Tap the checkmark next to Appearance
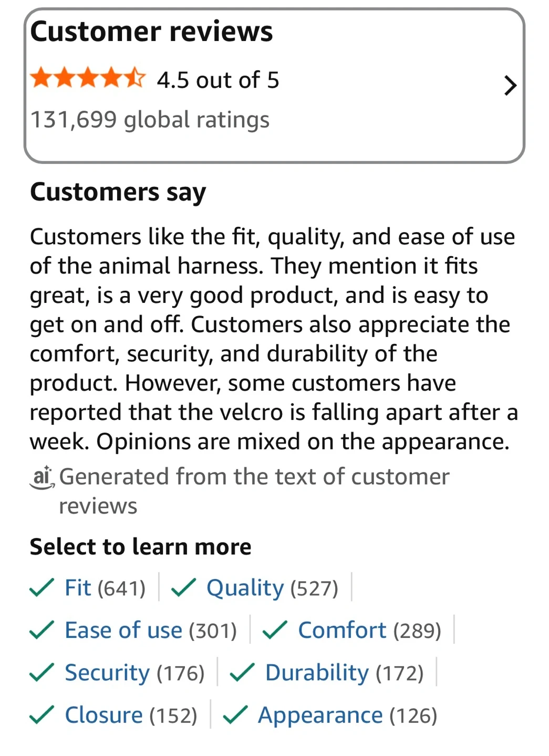Image resolution: width=549 pixels, height=756 pixels. coord(235,716)
